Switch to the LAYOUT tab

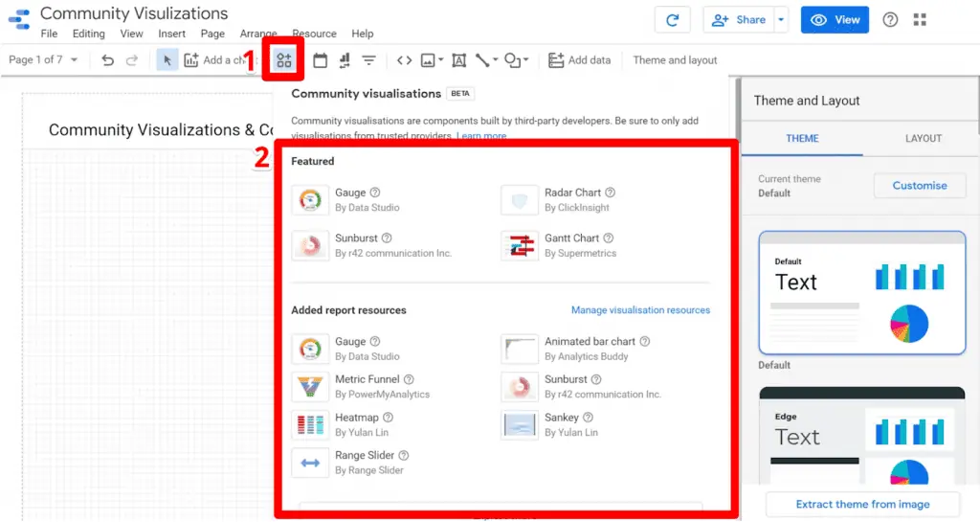click(924, 138)
